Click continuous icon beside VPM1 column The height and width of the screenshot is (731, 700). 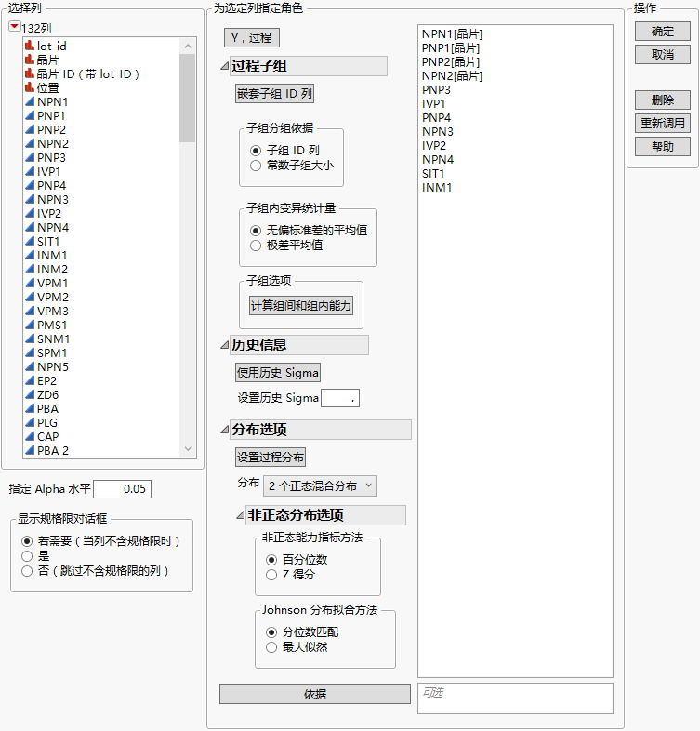point(30,284)
